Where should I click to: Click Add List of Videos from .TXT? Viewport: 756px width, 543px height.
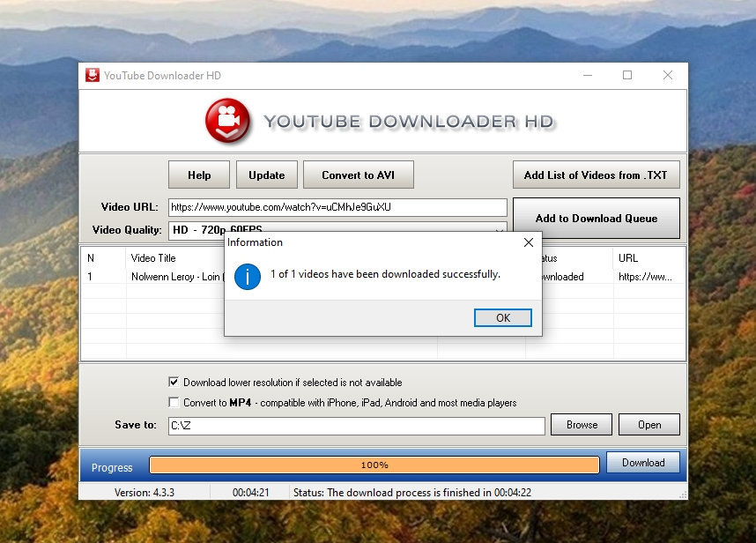pos(597,175)
